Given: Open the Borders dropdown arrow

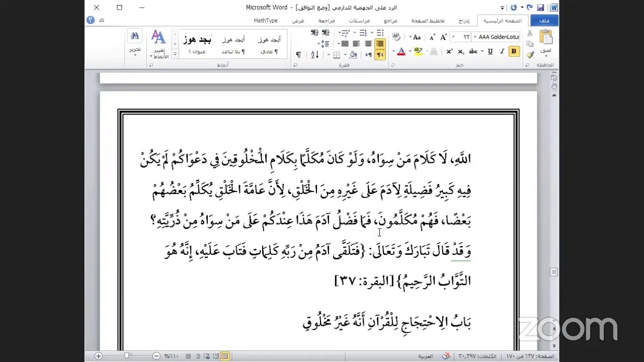Looking at the screenshot, I should (329, 54).
